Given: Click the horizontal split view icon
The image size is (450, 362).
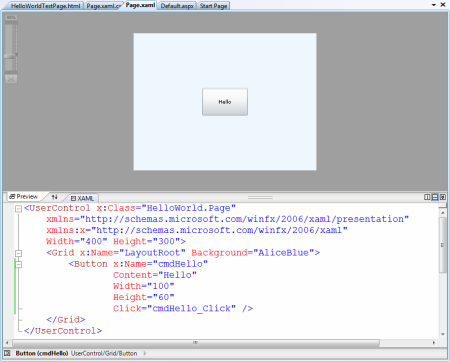Looking at the screenshot, I should [435, 197].
